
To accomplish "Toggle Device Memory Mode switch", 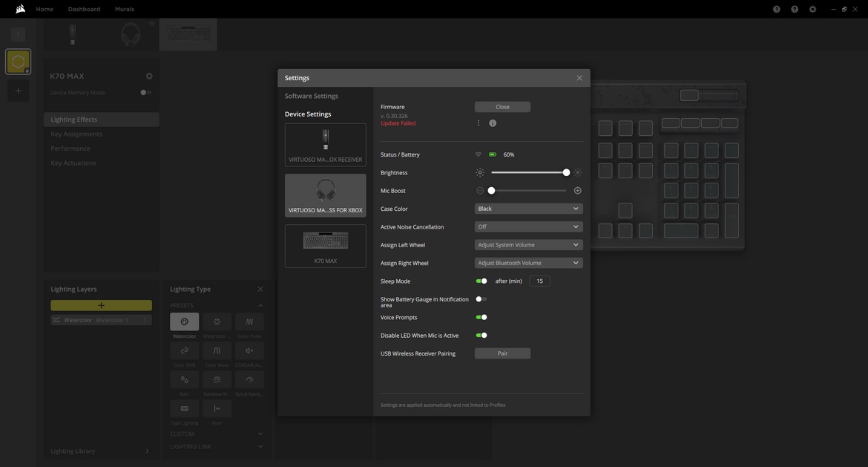I will (145, 93).
